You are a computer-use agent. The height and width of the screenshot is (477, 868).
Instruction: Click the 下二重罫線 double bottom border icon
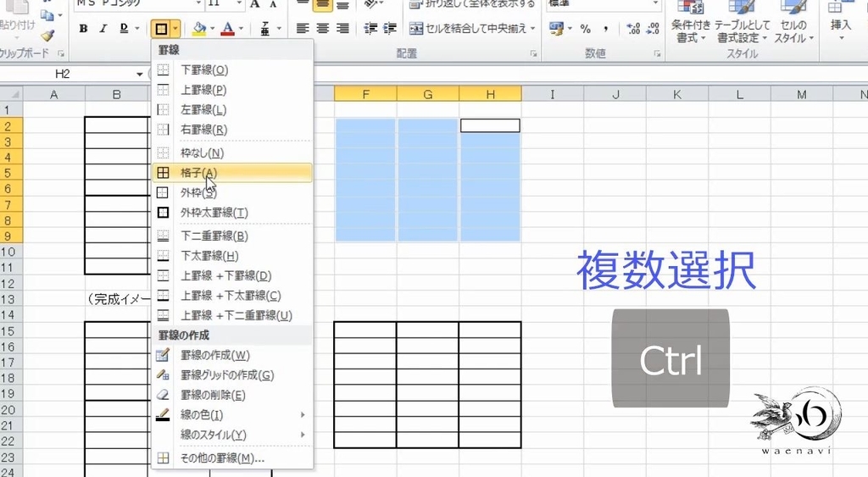click(x=163, y=236)
